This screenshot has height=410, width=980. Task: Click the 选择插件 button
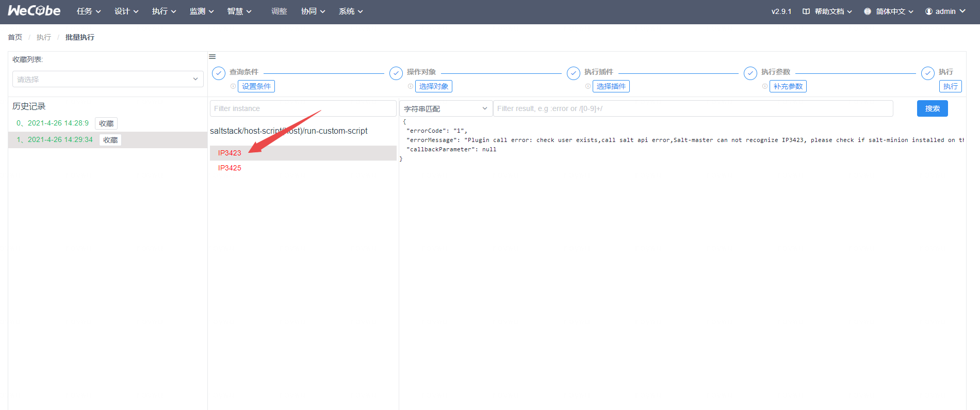click(x=611, y=86)
